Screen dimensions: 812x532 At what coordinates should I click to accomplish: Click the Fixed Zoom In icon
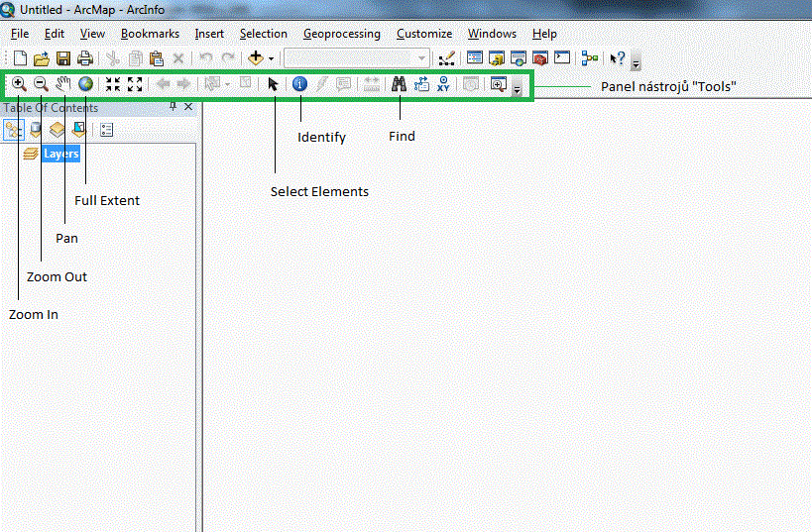pyautogui.click(x=113, y=84)
